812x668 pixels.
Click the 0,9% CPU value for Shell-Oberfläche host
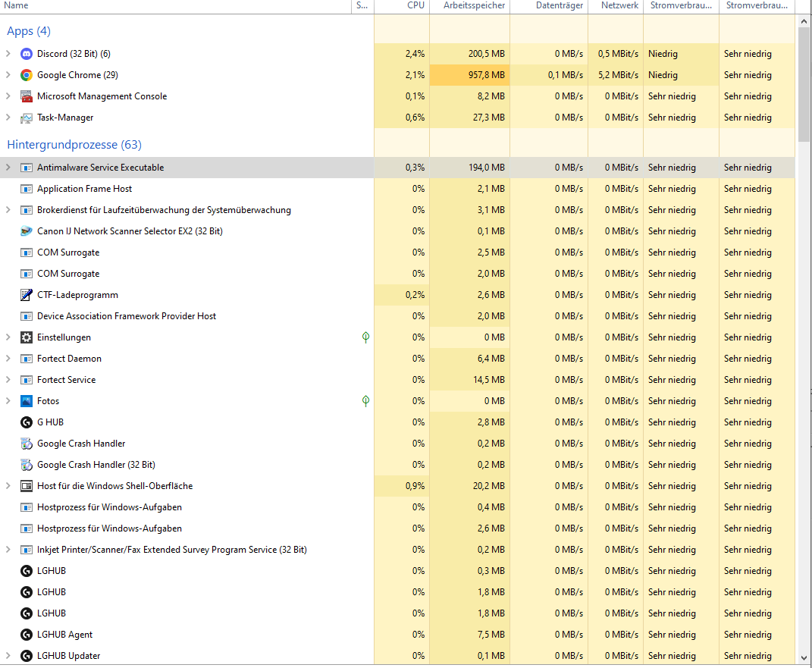(415, 486)
